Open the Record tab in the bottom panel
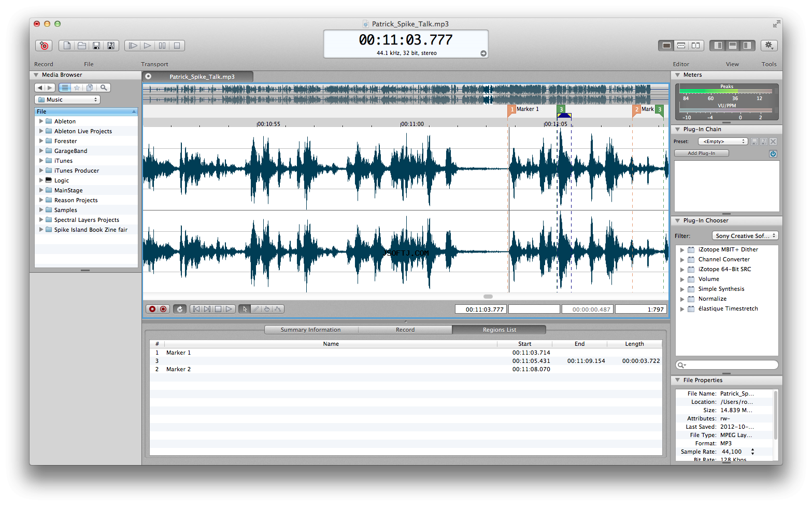This screenshot has width=812, height=506. (405, 330)
